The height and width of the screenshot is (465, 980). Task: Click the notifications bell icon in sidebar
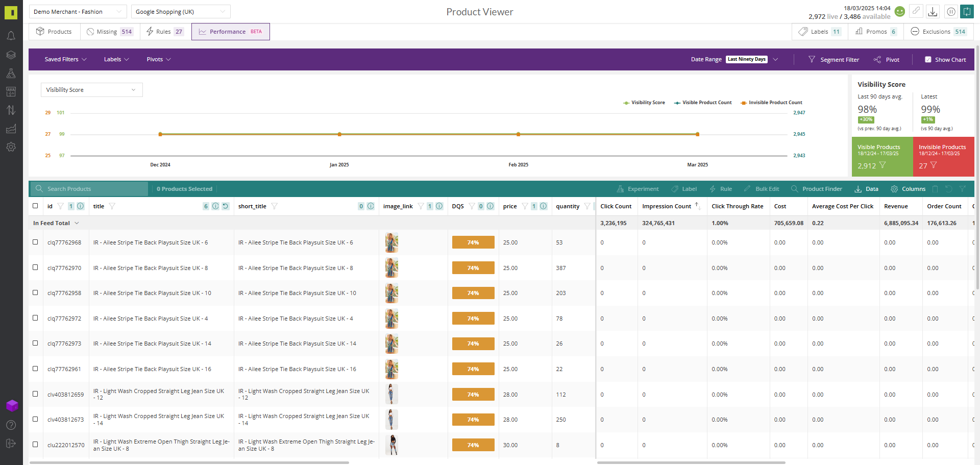[x=11, y=36]
